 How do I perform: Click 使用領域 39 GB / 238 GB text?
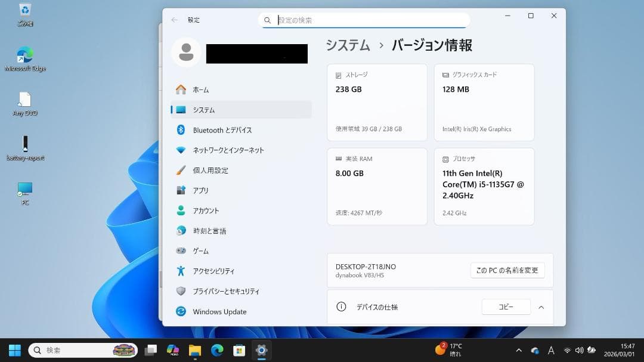tap(369, 129)
